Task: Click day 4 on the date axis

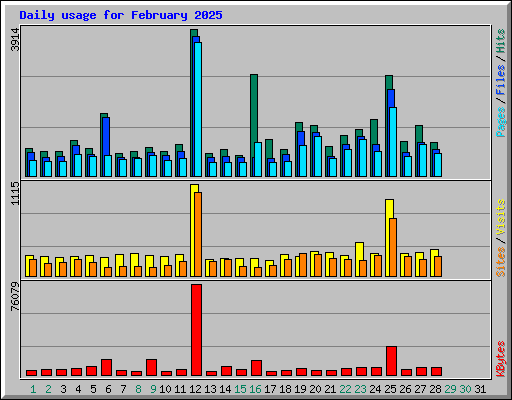Action: coord(78,389)
